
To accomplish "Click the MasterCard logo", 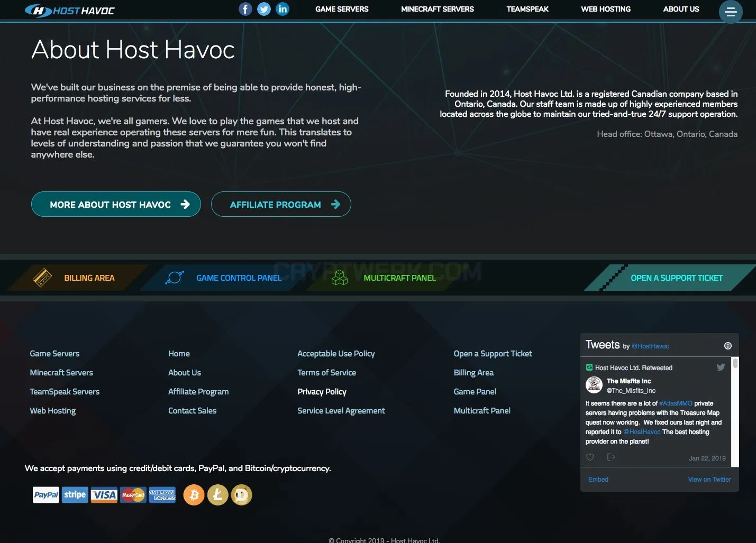I will click(133, 495).
